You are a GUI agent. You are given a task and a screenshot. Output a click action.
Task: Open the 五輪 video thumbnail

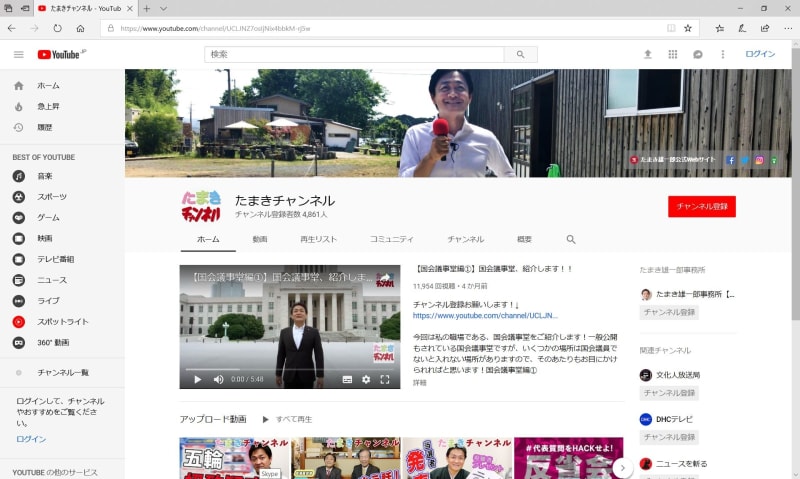(x=235, y=458)
